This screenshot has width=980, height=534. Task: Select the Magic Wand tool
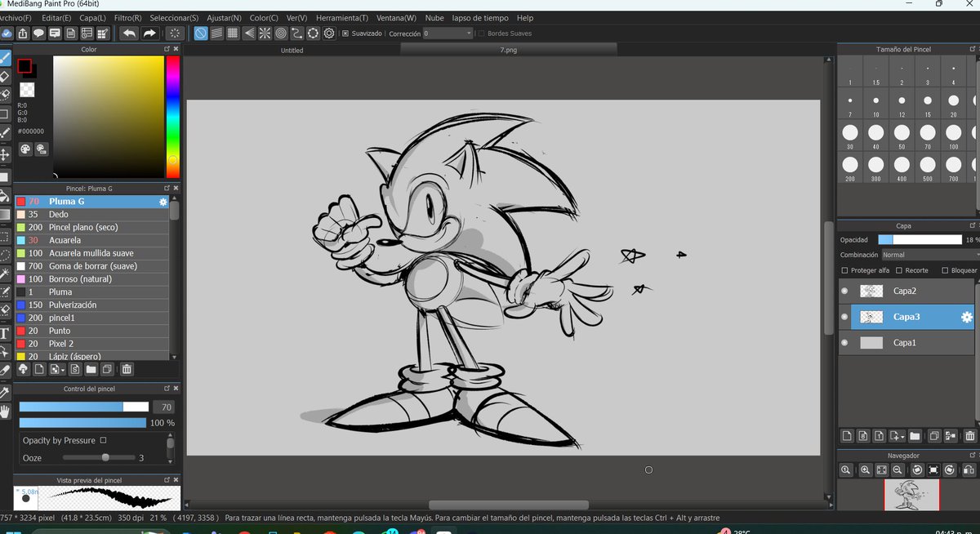tap(5, 273)
